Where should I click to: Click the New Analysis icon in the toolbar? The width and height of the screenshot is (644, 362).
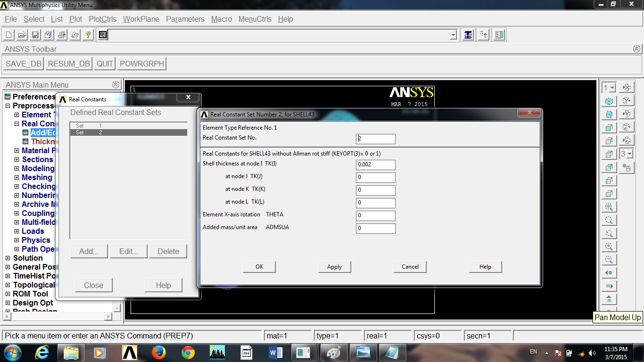(8, 35)
